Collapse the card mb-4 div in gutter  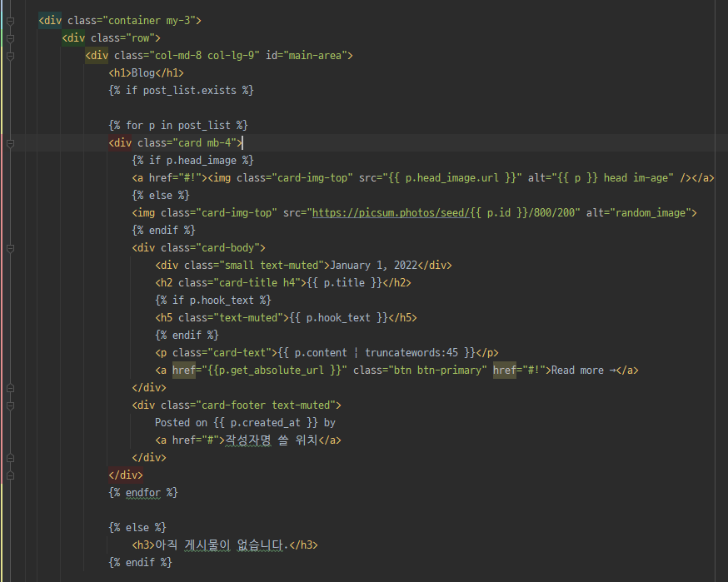click(10, 143)
